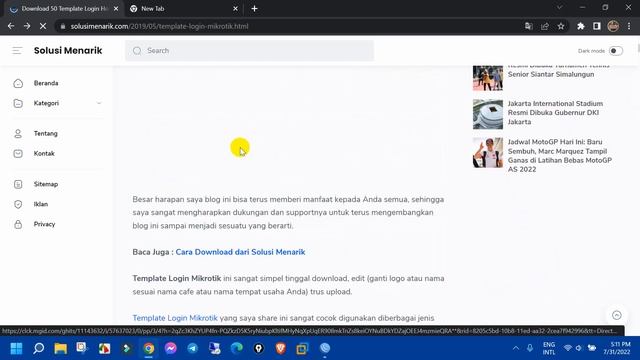Open Microsoft Edge from taskbar
This screenshot has width=640, height=360.
tap(237, 348)
